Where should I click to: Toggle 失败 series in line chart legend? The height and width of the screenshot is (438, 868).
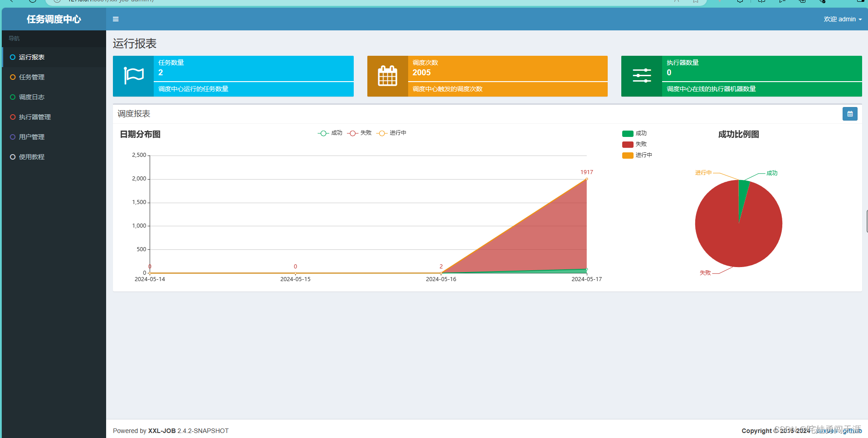pyautogui.click(x=359, y=133)
